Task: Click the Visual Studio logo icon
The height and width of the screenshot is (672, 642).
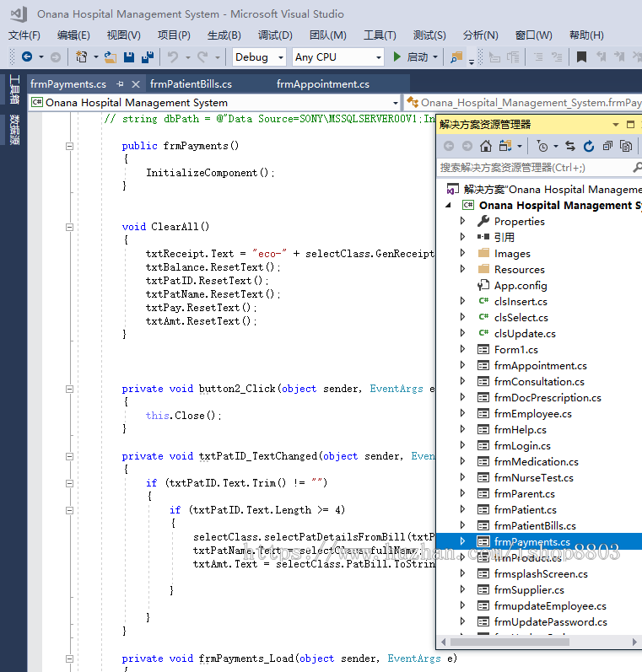Action: [19, 14]
